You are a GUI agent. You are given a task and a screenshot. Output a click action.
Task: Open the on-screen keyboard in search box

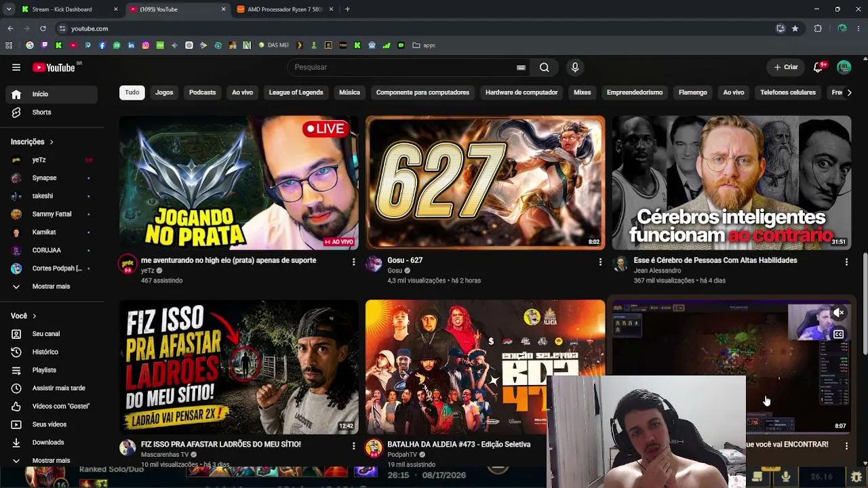pos(521,67)
